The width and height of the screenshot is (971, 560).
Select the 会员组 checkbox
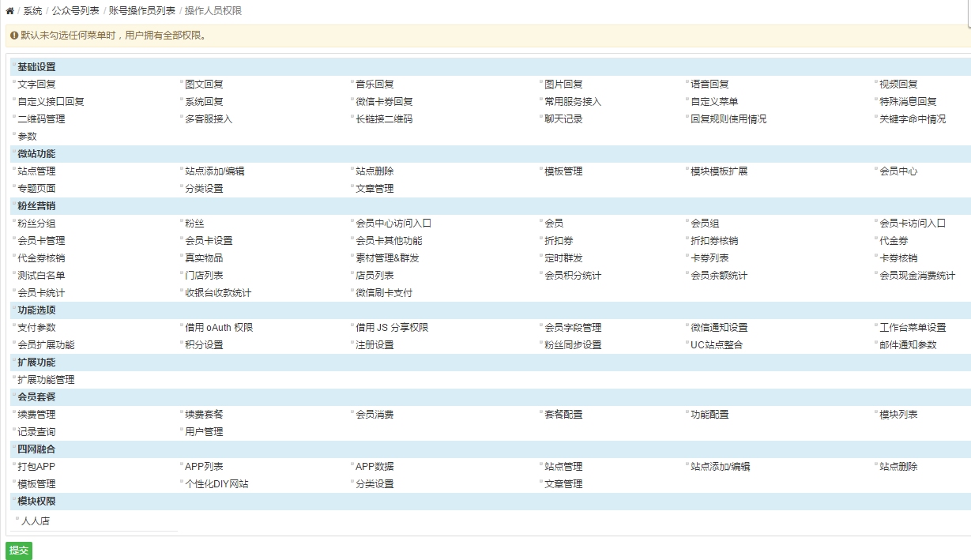point(687,221)
